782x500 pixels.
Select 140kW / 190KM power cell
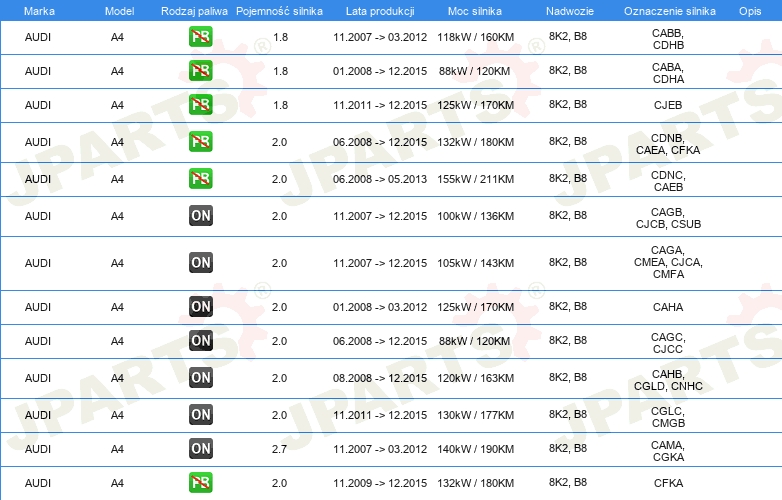475,449
